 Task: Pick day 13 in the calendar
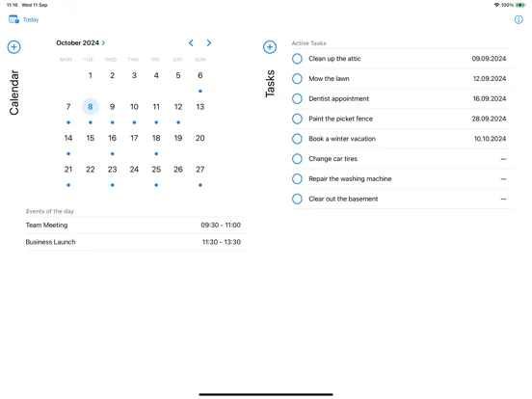click(200, 107)
